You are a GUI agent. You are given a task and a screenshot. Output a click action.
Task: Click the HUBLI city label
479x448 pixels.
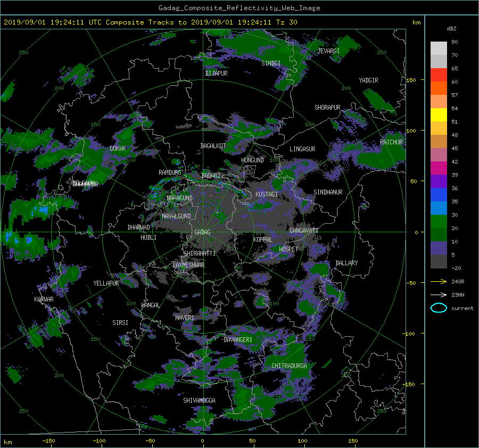coord(148,238)
